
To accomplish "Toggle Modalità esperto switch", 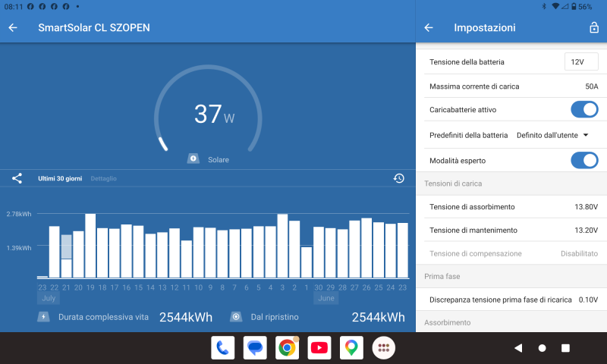I will 584,161.
